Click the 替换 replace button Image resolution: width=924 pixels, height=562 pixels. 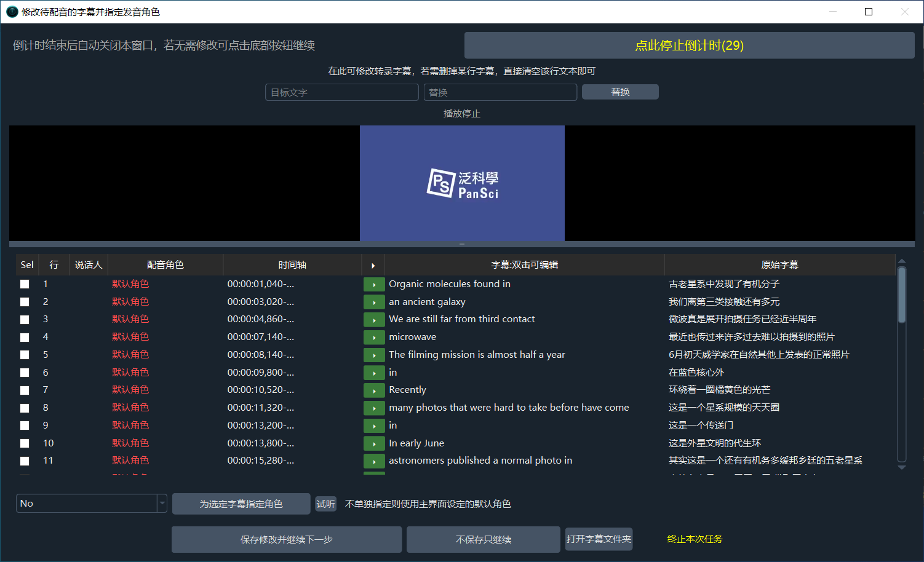620,92
